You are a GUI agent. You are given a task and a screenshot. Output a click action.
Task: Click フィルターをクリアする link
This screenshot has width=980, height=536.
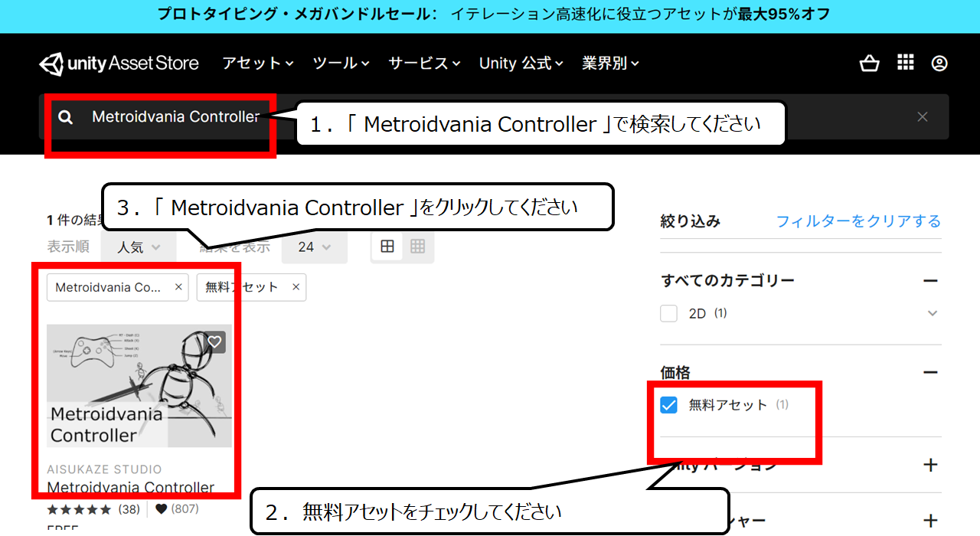tap(858, 221)
